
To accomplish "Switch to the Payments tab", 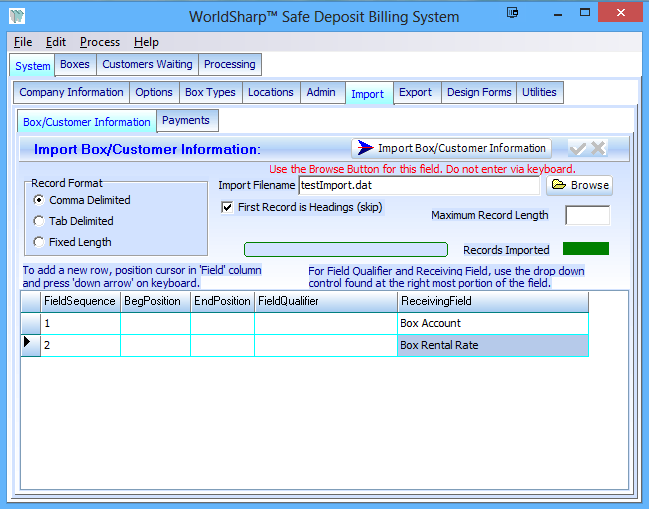I will [186, 120].
